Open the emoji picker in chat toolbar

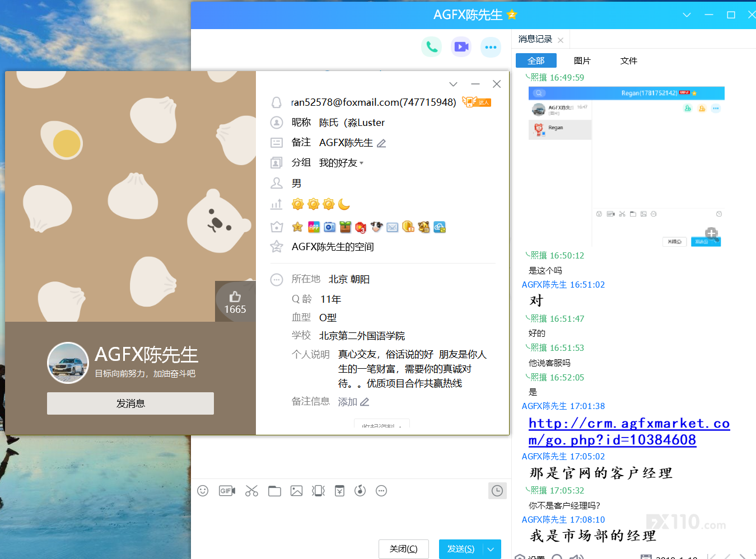[203, 491]
